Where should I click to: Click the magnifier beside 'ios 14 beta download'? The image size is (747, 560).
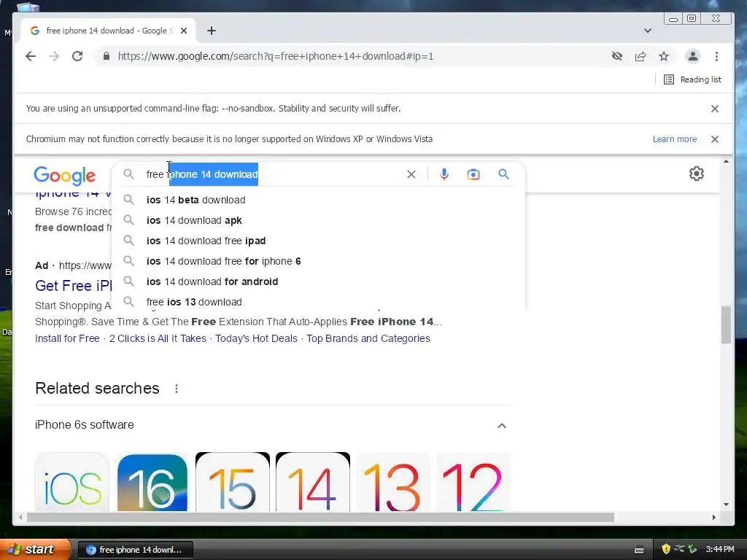point(128,200)
